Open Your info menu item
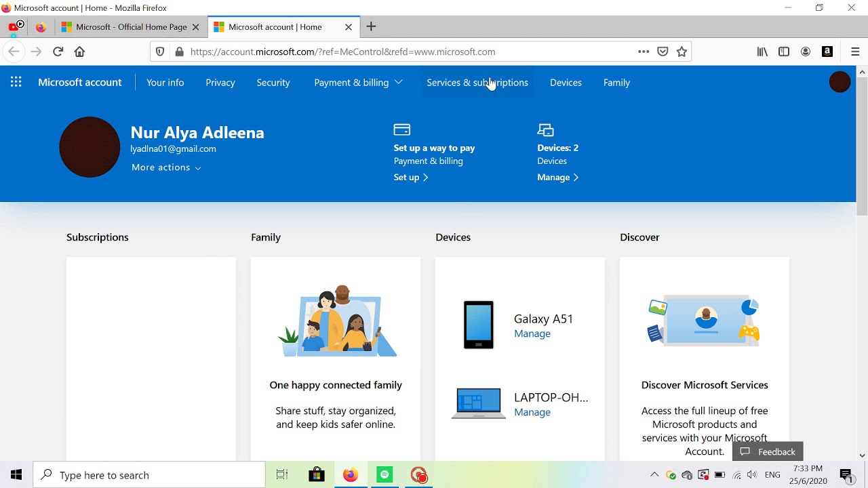This screenshot has height=488, width=868. click(x=165, y=83)
